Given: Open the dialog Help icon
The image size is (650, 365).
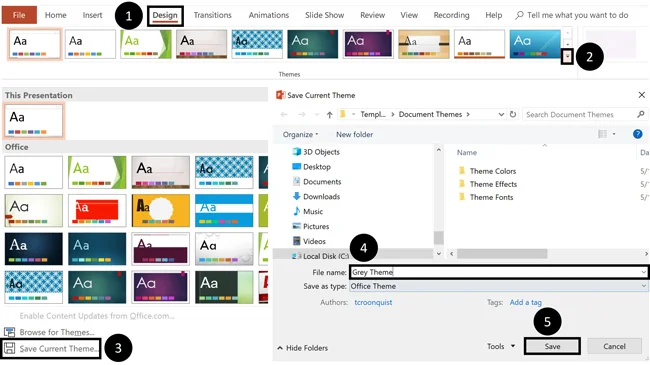Looking at the screenshot, I should pos(638,134).
